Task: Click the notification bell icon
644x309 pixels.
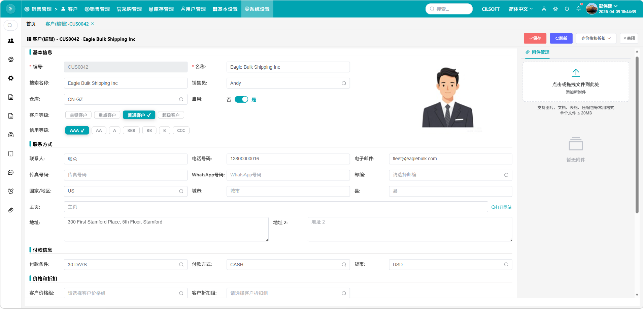Action: coord(578,9)
